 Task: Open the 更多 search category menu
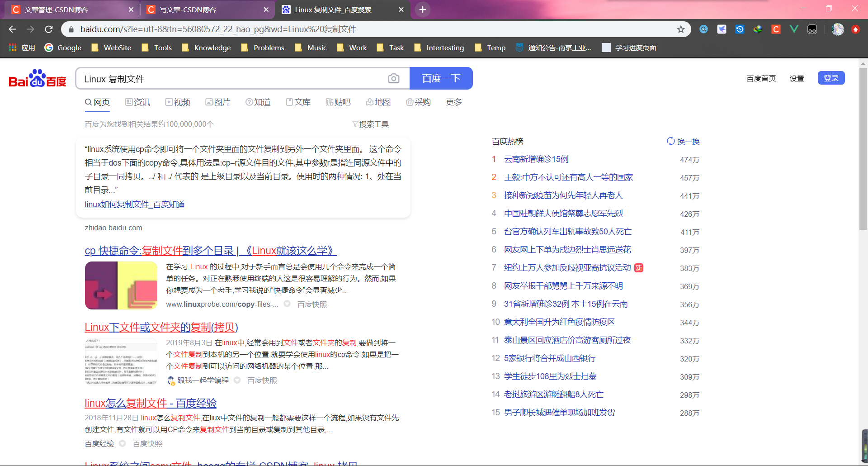454,102
